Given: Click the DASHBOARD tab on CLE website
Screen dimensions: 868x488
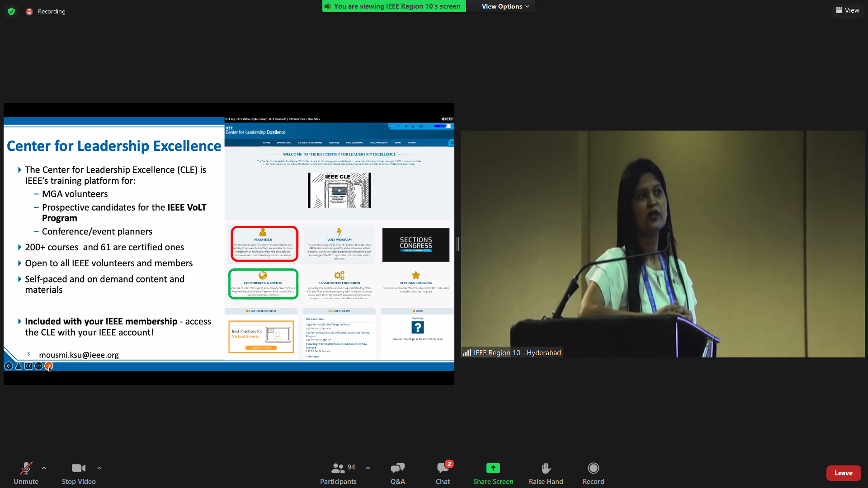Looking at the screenshot, I should tap(284, 143).
